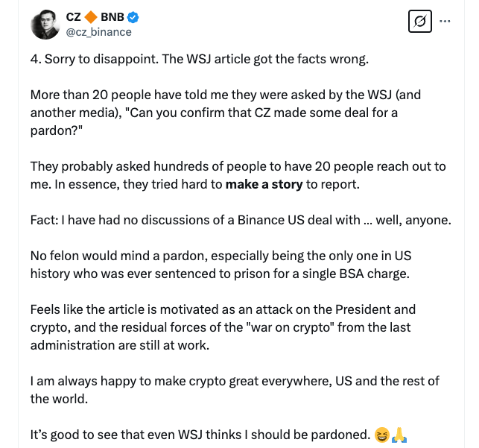Open the Grok explain post icon
This screenshot has height=448, width=479.
coord(420,22)
